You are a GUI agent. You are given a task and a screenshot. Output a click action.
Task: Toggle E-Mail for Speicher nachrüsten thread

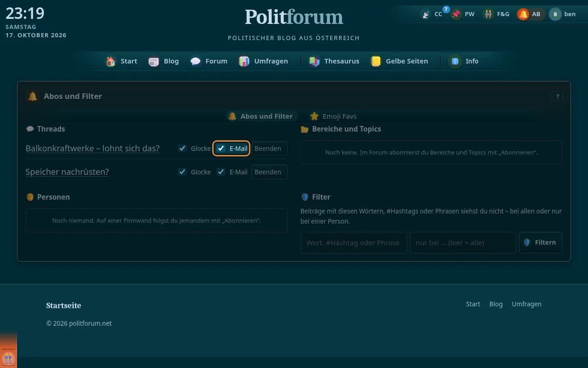click(x=221, y=172)
